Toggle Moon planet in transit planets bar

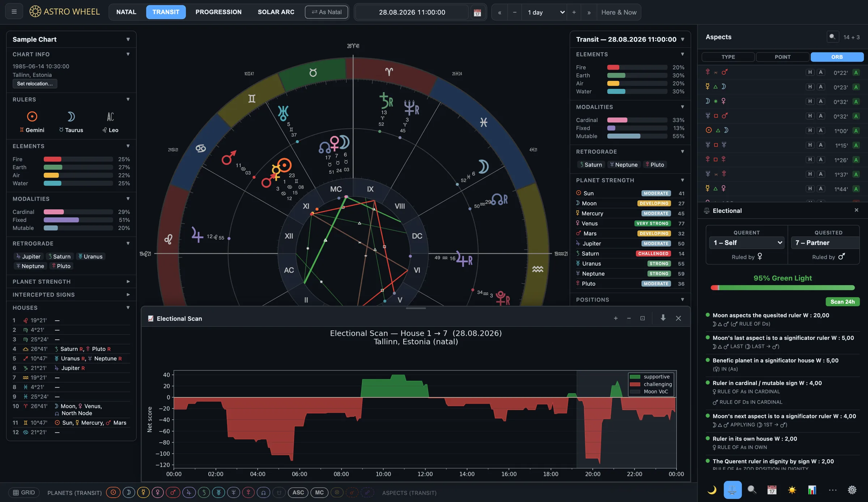pyautogui.click(x=128, y=492)
